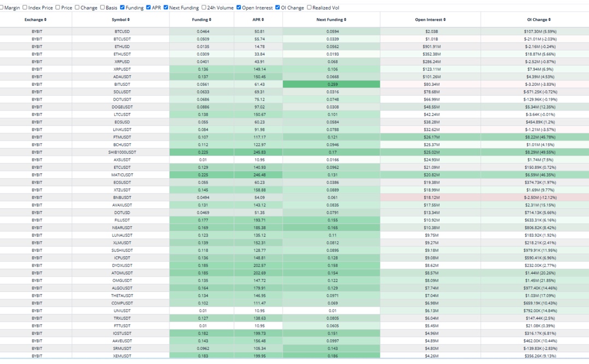Click the sort arrows on APR column

point(264,20)
